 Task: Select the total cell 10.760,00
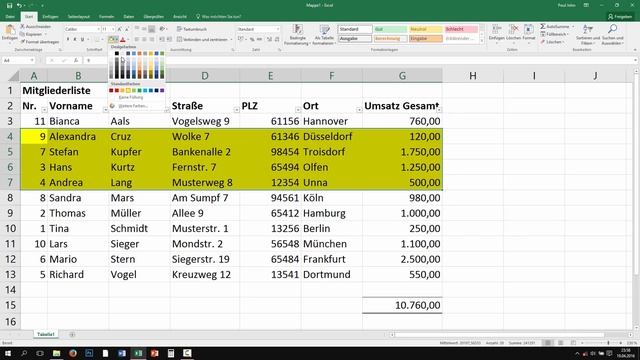402,305
